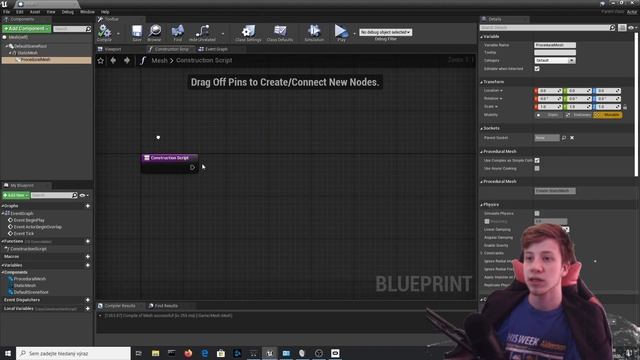Open the Details property matrix grid icon
640x360 pixels.
(x=622, y=28)
